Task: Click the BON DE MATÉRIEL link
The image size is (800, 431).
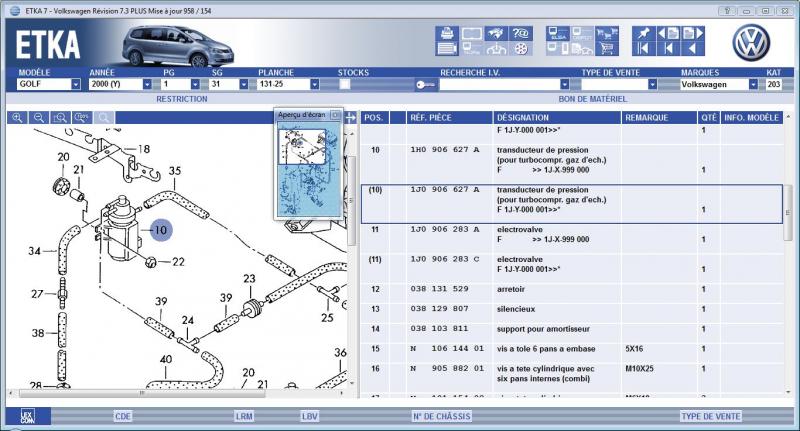Action: pyautogui.click(x=593, y=99)
